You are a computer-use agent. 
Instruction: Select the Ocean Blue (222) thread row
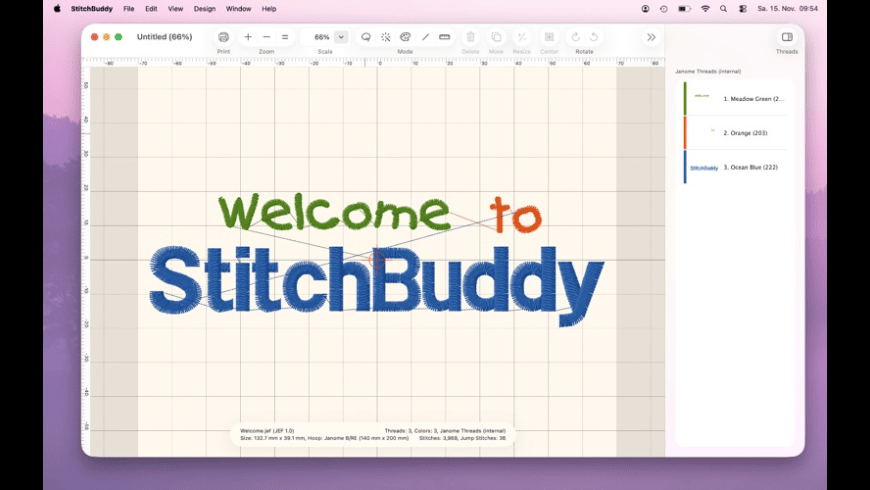click(x=735, y=167)
